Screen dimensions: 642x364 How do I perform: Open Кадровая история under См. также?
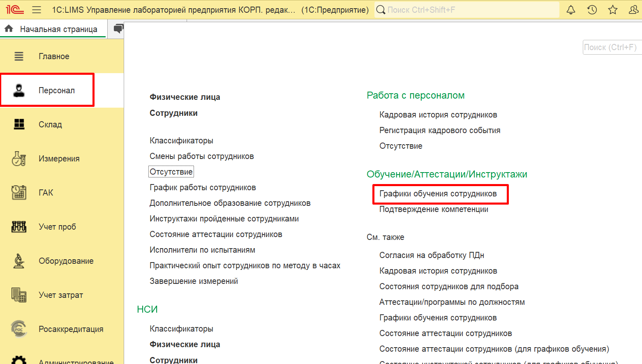pos(438,271)
